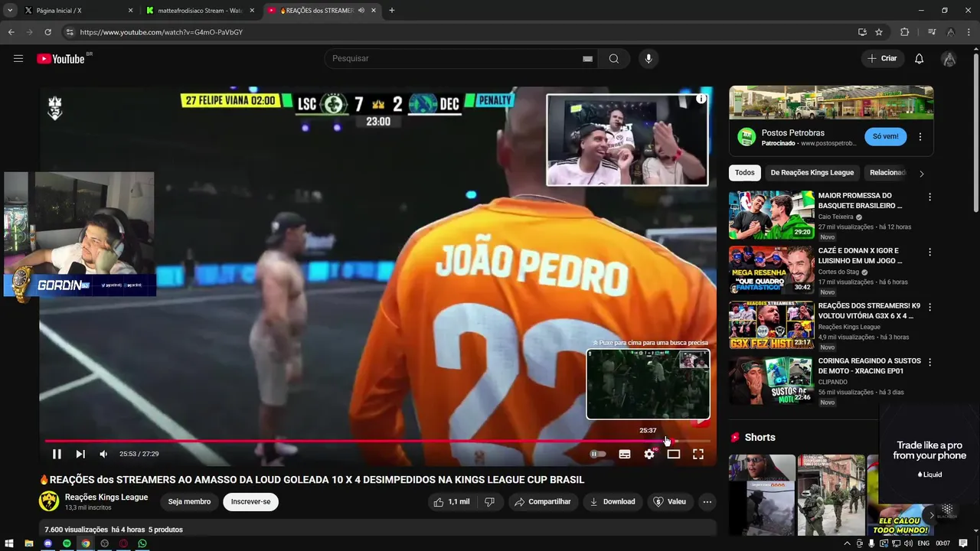Open options for K9 Voltou video

930,308
